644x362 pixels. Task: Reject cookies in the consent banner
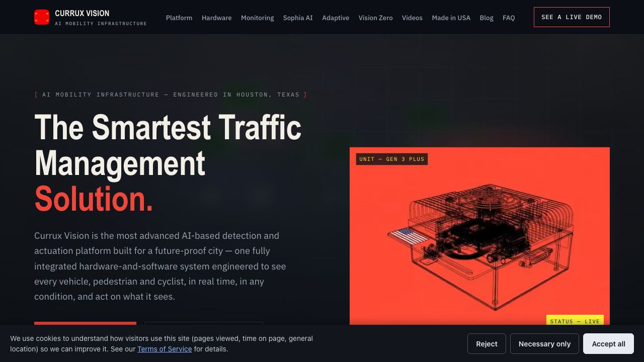[487, 344]
